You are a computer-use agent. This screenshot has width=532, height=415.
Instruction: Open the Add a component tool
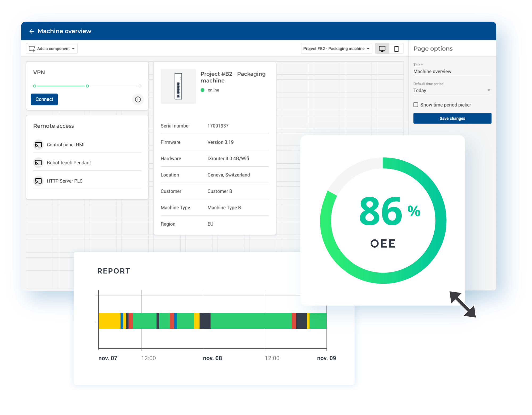(x=52, y=48)
